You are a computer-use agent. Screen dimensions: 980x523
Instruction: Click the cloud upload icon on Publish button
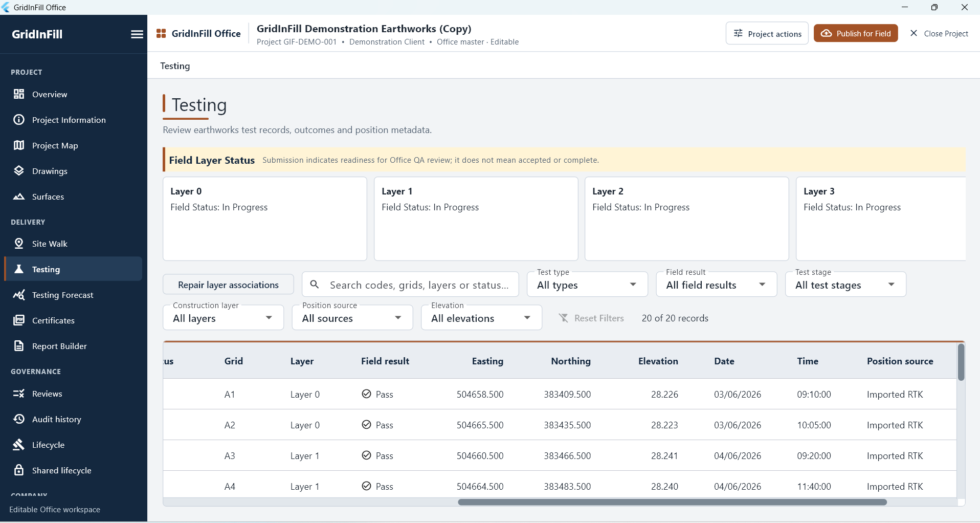tap(826, 33)
